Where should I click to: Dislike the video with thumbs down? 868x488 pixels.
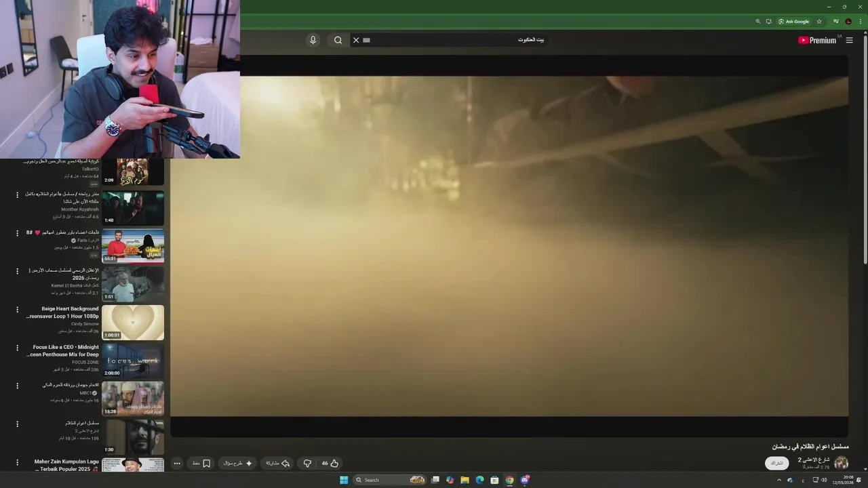coord(307,464)
